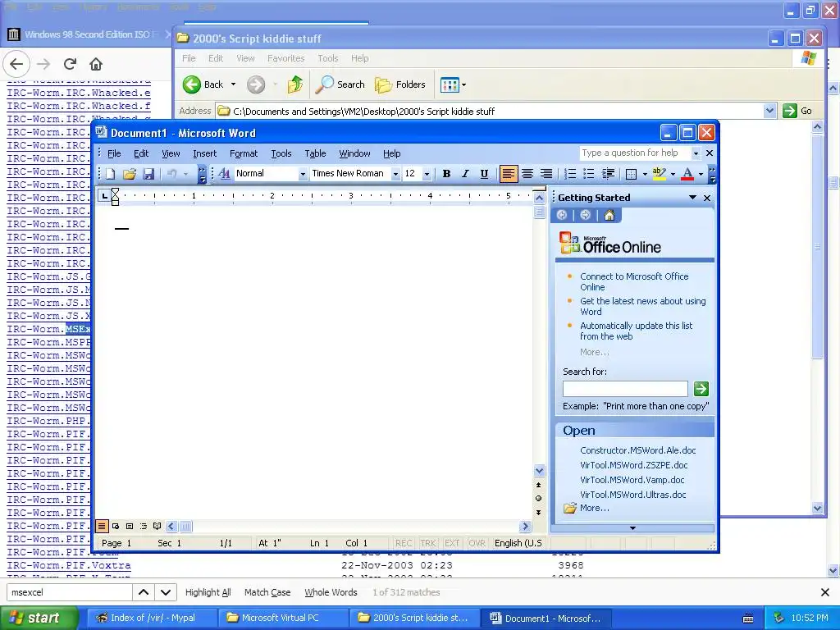Select Center paragraph alignment
The width and height of the screenshot is (840, 630).
coord(527,174)
